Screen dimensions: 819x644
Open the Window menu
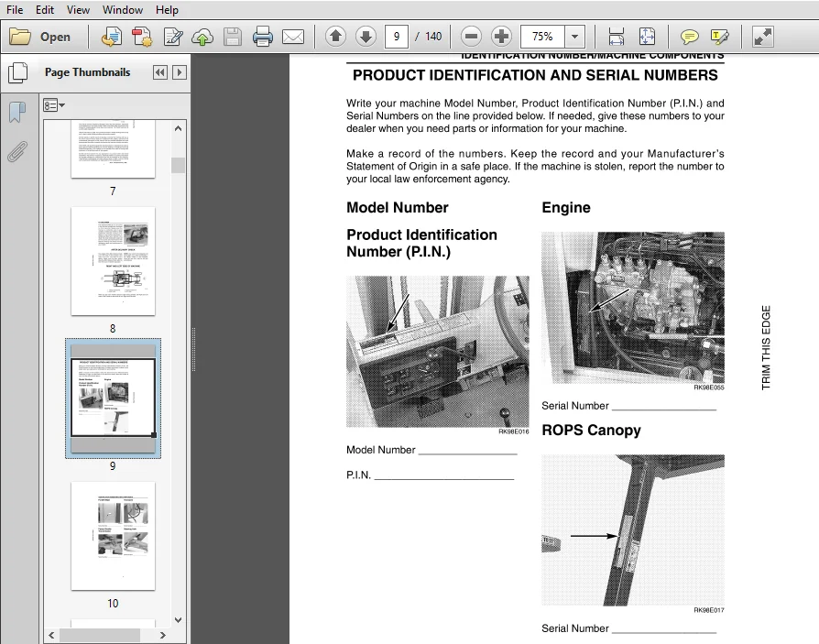point(123,10)
